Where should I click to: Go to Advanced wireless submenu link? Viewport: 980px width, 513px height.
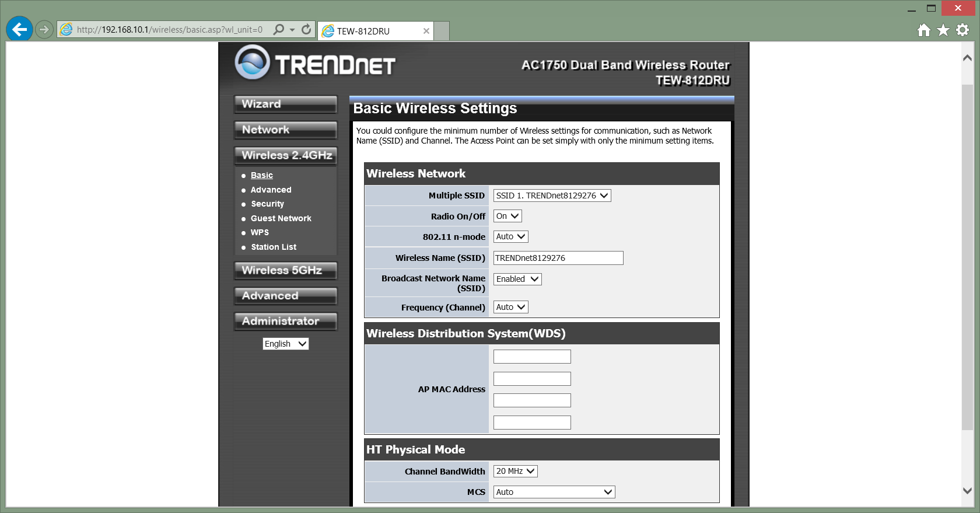pos(271,190)
